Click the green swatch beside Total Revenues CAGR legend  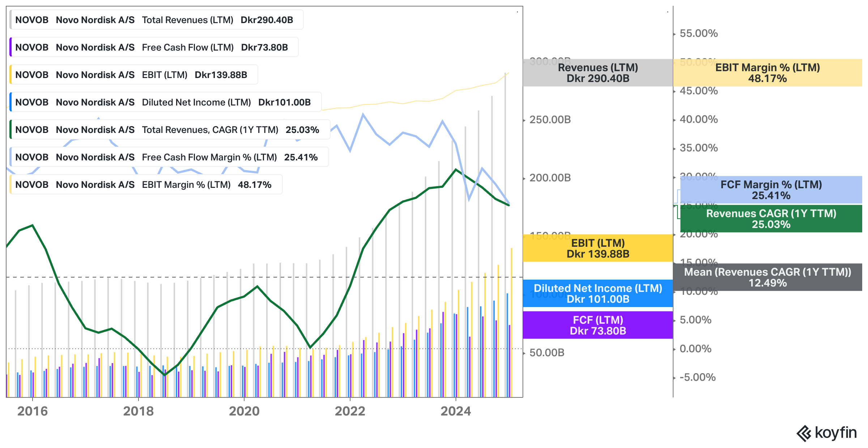(x=11, y=130)
